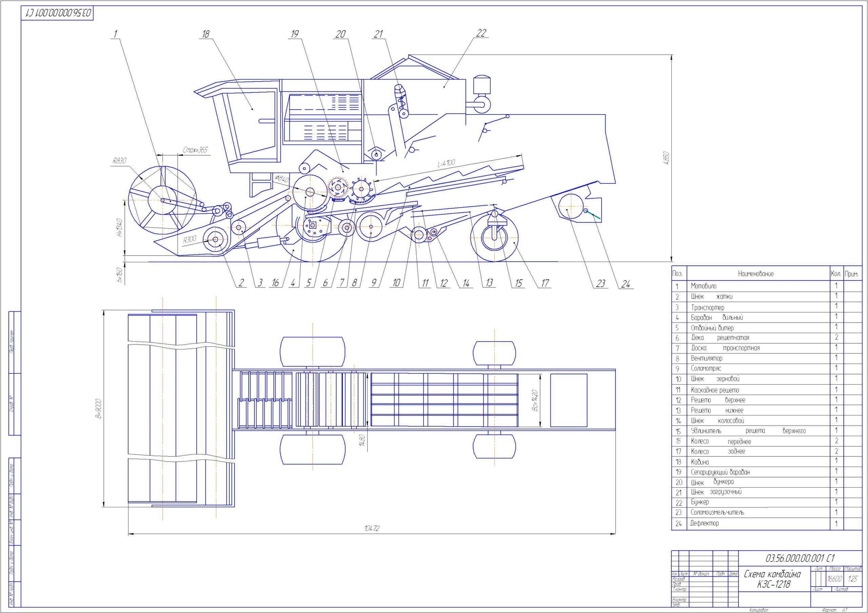Click the radius label 'R300'

tap(190, 240)
